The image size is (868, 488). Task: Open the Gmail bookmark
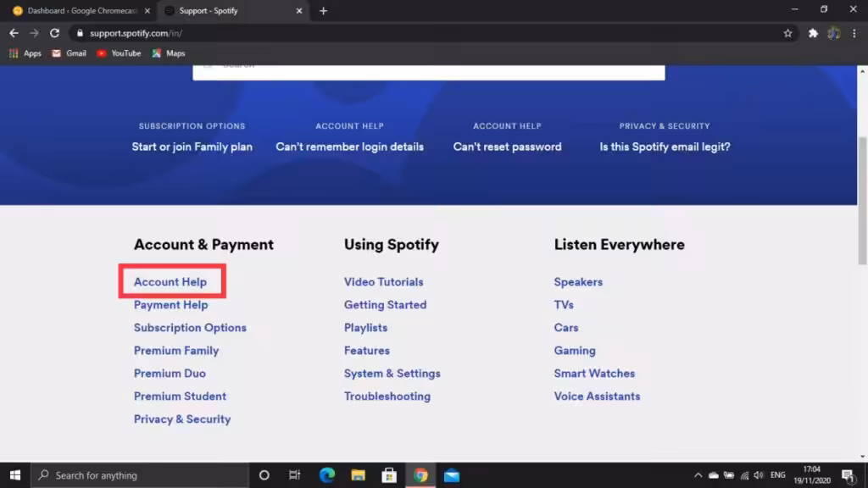click(70, 53)
